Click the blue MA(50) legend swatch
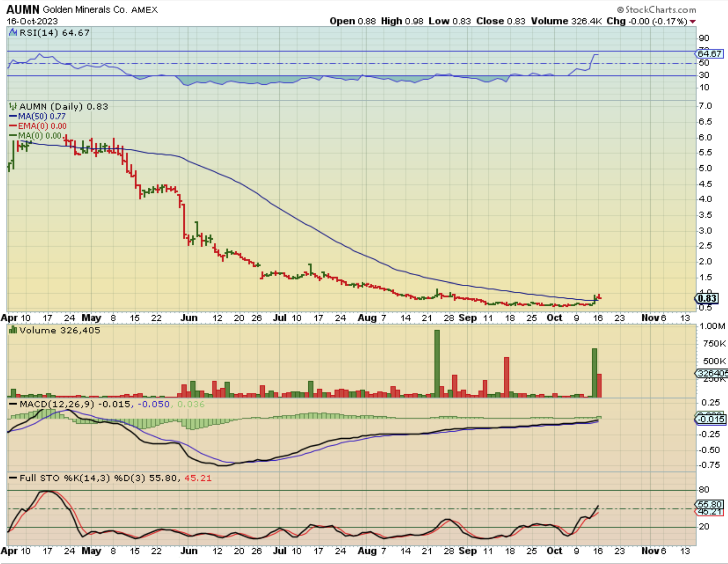 (13, 116)
